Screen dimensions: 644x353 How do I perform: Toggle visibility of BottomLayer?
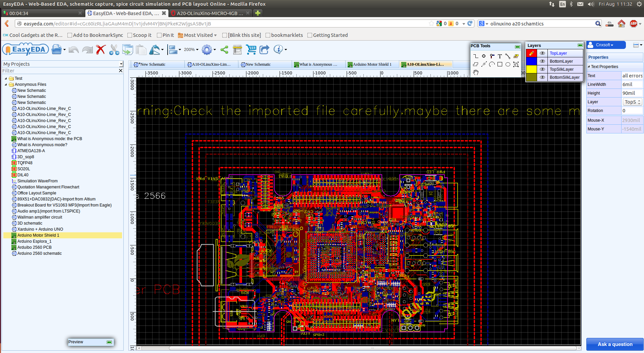pyautogui.click(x=542, y=61)
